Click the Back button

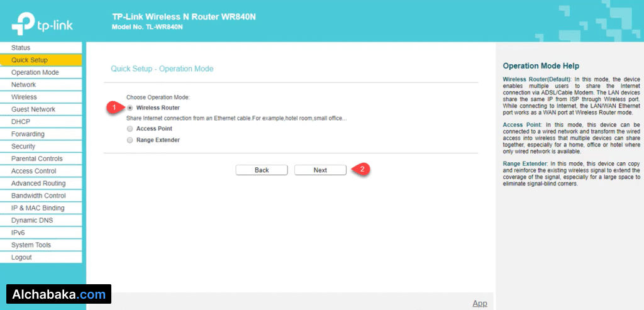coord(262,170)
